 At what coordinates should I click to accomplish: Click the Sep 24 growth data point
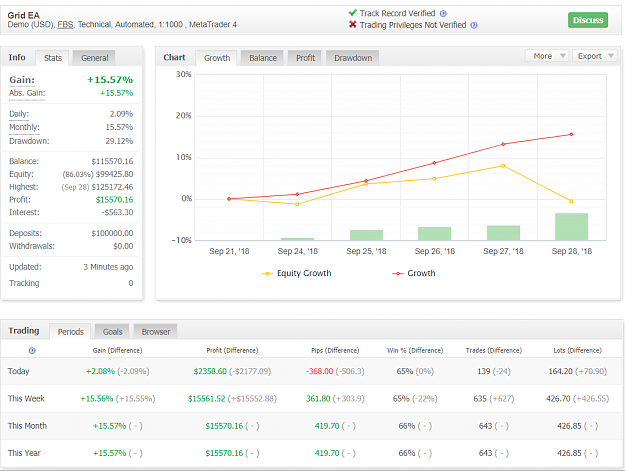297,194
